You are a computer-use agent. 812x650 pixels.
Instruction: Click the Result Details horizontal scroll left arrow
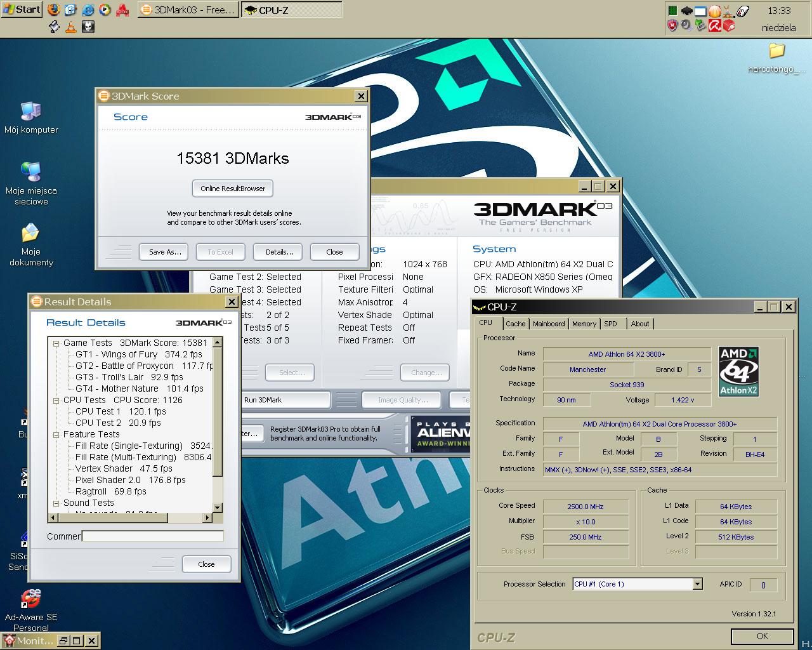click(53, 517)
